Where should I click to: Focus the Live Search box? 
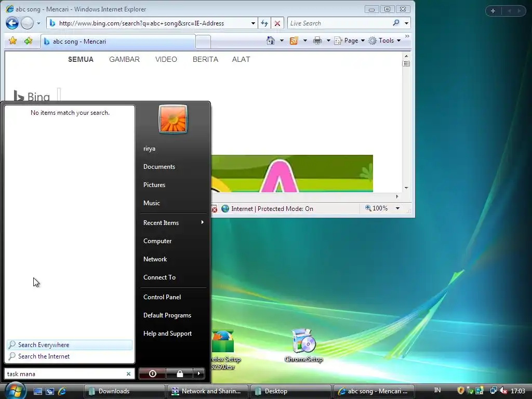coord(339,23)
